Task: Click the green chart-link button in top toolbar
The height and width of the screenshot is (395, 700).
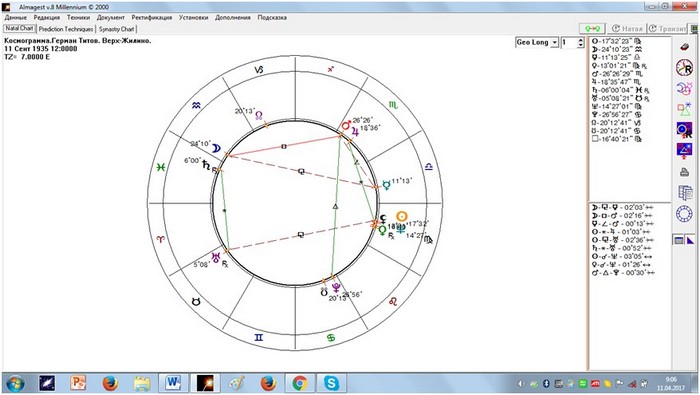Action: tap(592, 29)
